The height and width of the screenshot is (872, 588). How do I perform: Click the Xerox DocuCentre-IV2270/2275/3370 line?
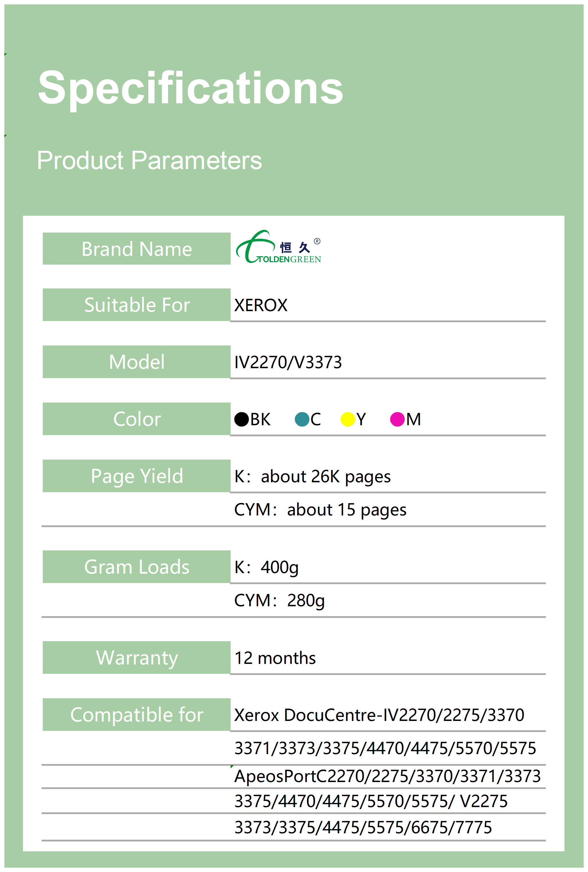[x=379, y=715]
